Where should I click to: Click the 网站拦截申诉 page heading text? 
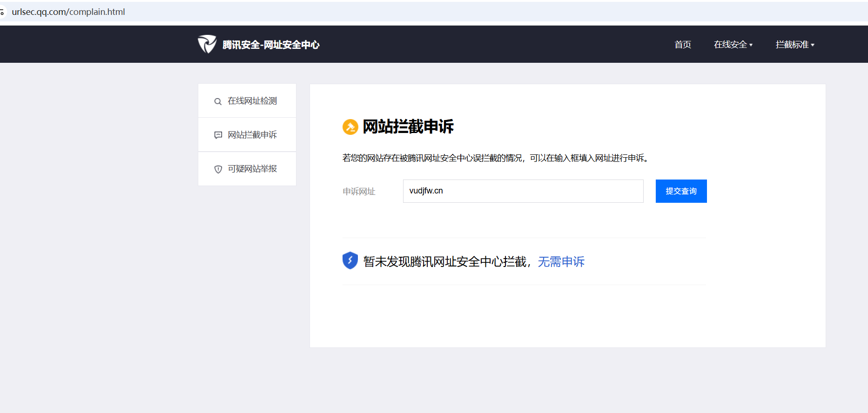pos(408,127)
